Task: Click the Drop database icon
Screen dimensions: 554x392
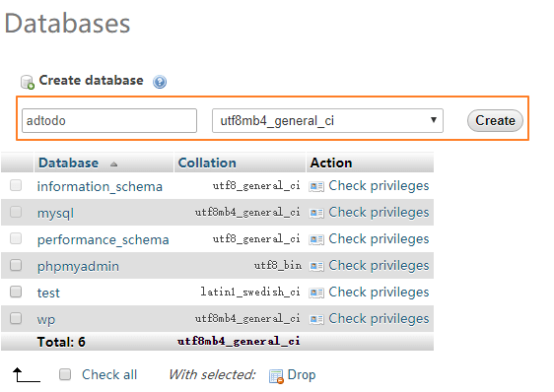Action: pyautogui.click(x=276, y=376)
